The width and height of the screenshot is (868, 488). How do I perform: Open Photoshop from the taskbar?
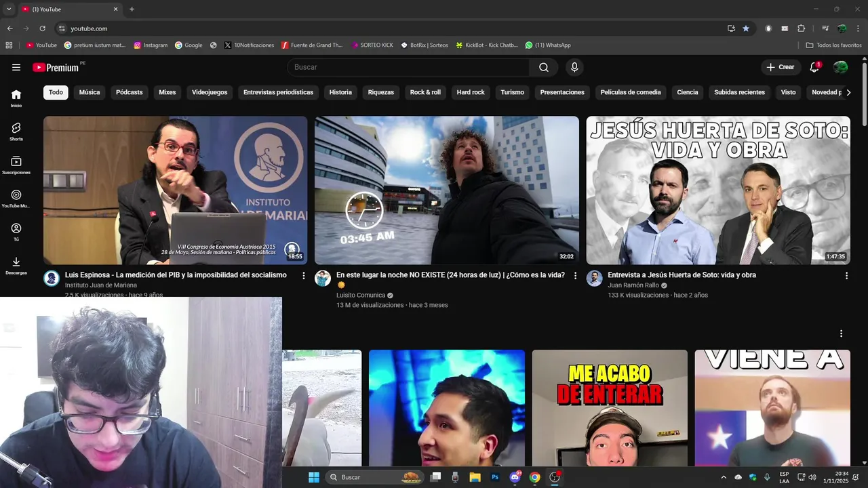(x=495, y=477)
